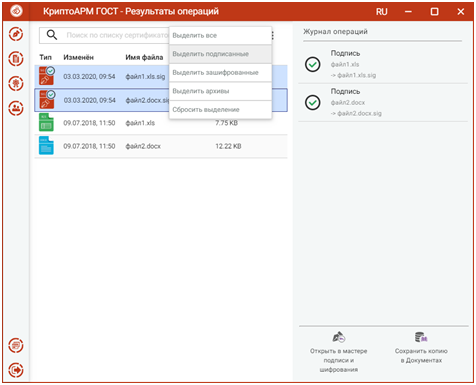Click the signed file icon for файл2.docx.sig

(46, 99)
